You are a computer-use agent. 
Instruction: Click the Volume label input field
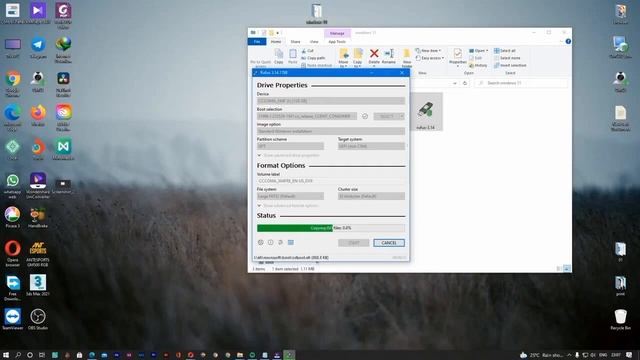point(331,181)
